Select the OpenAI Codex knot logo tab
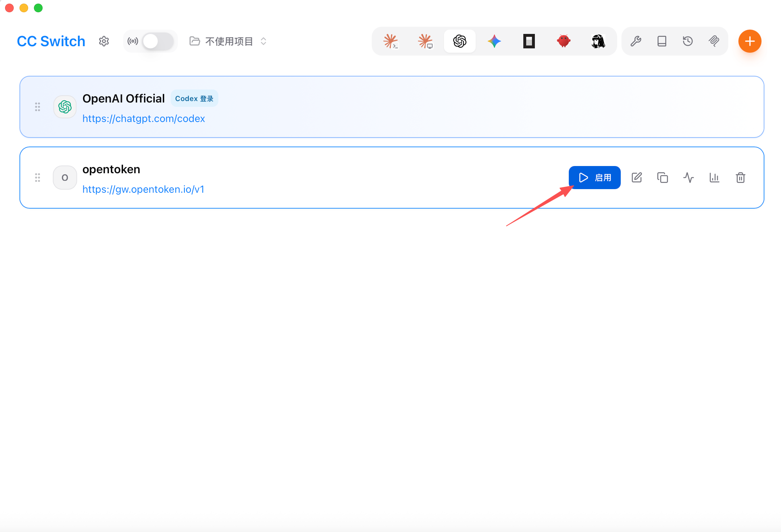Screen dimensions: 781x532 point(460,41)
